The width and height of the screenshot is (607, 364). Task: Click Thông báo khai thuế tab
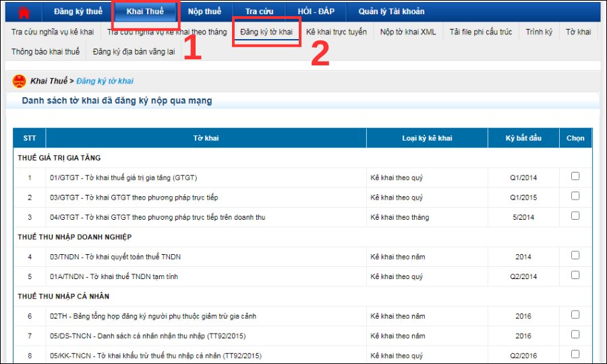[x=45, y=52]
